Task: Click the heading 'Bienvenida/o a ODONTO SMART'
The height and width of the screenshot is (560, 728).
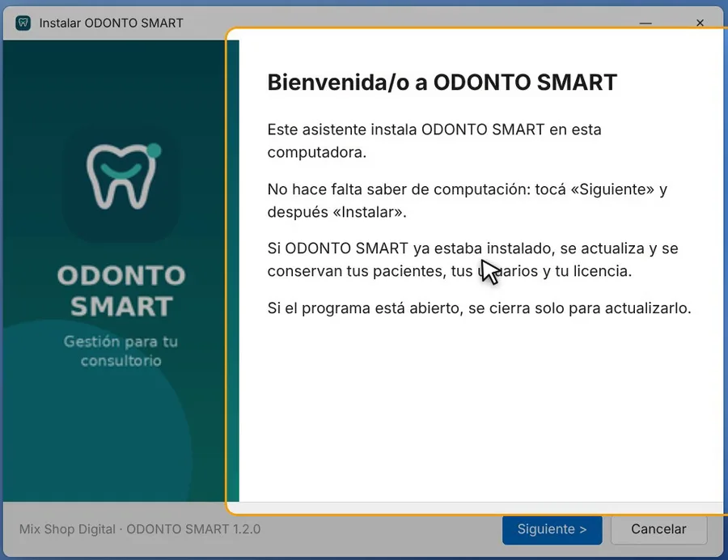Action: pyautogui.click(x=442, y=83)
